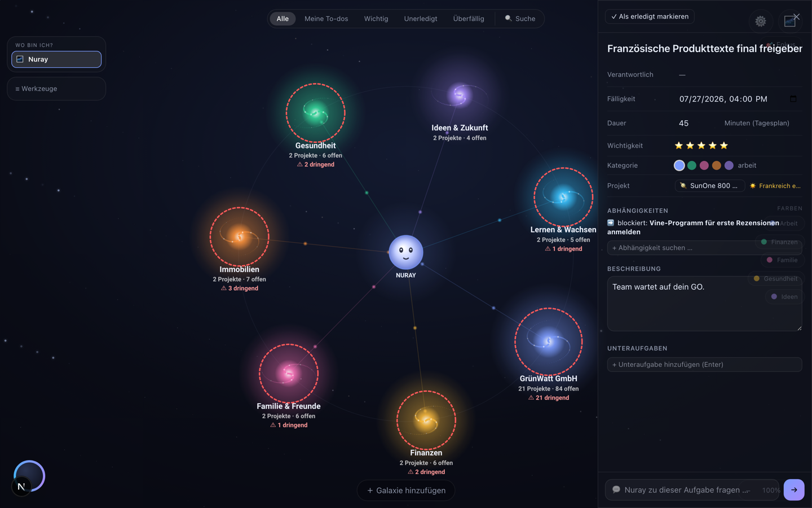Open the Ideen & Zukunft galaxy
This screenshot has width=812, height=508.
click(460, 95)
